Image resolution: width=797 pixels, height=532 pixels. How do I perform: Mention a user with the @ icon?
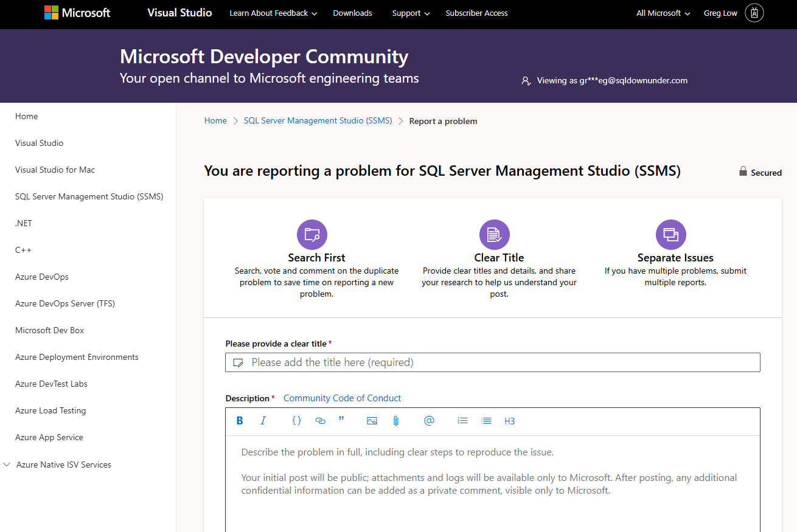pyautogui.click(x=429, y=421)
